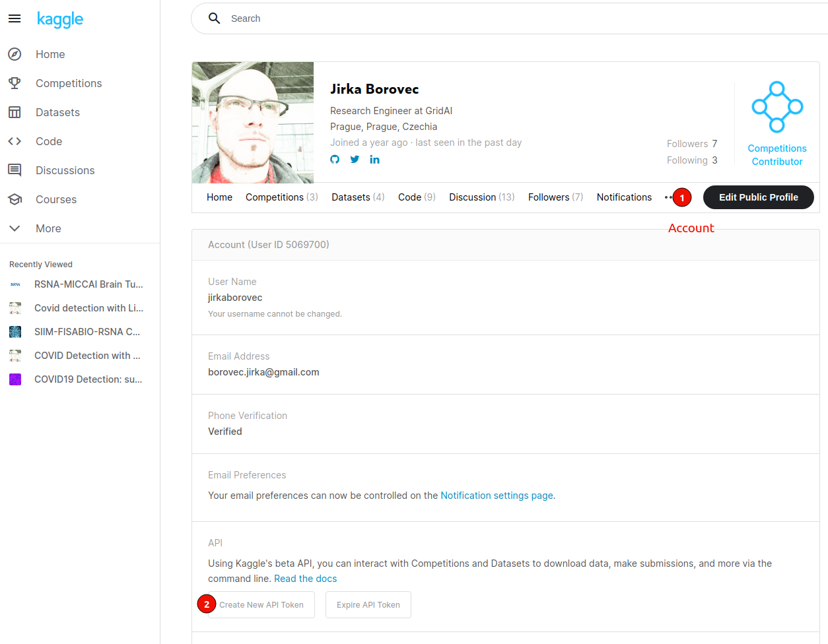Click Expire API Token button
This screenshot has width=828, height=644.
(368, 605)
